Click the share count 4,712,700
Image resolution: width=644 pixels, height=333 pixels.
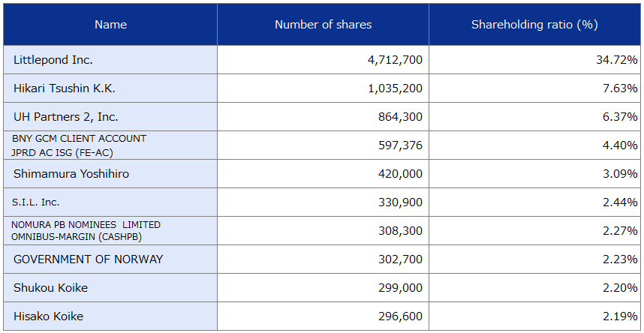coord(395,60)
